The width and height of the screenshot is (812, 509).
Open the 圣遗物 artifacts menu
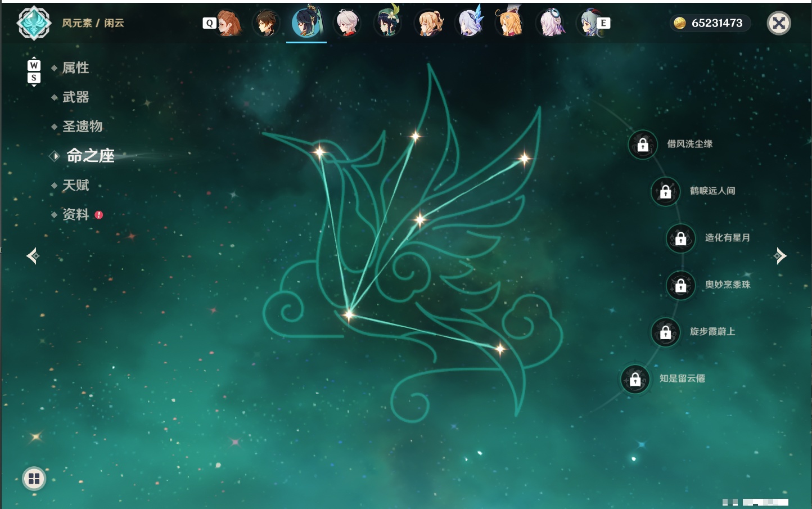pyautogui.click(x=82, y=127)
